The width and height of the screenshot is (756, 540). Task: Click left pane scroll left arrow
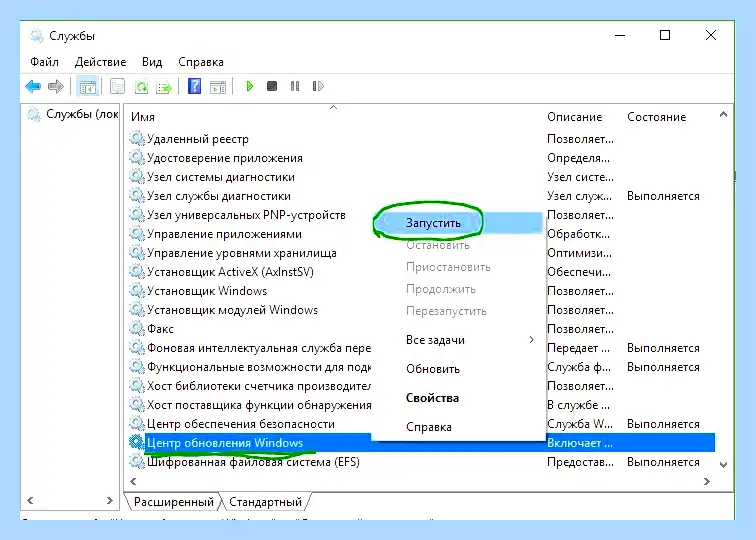pos(30,500)
